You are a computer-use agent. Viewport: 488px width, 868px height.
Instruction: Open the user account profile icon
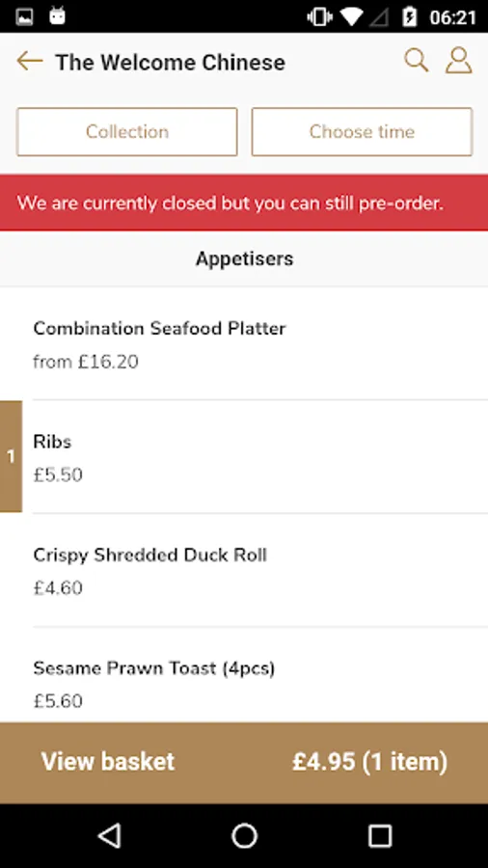459,60
